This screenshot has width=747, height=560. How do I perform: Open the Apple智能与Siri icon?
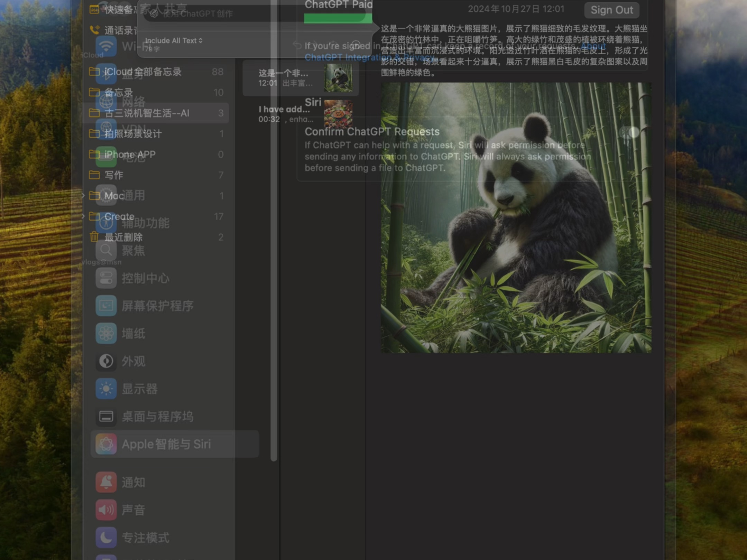(106, 444)
